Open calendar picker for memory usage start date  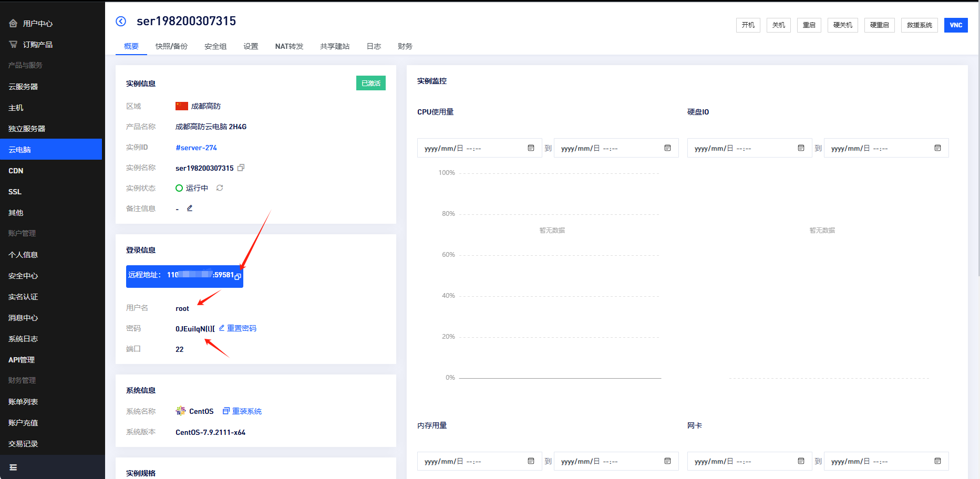pos(531,461)
